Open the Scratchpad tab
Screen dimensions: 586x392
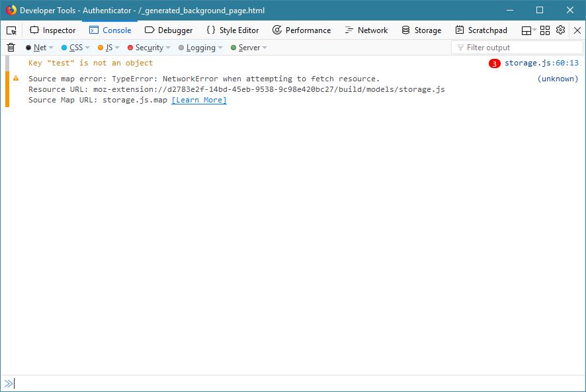click(x=481, y=30)
